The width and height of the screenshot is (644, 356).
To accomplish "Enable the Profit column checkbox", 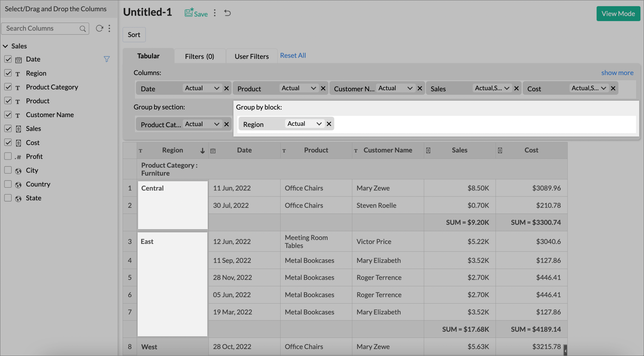I will coord(8,156).
